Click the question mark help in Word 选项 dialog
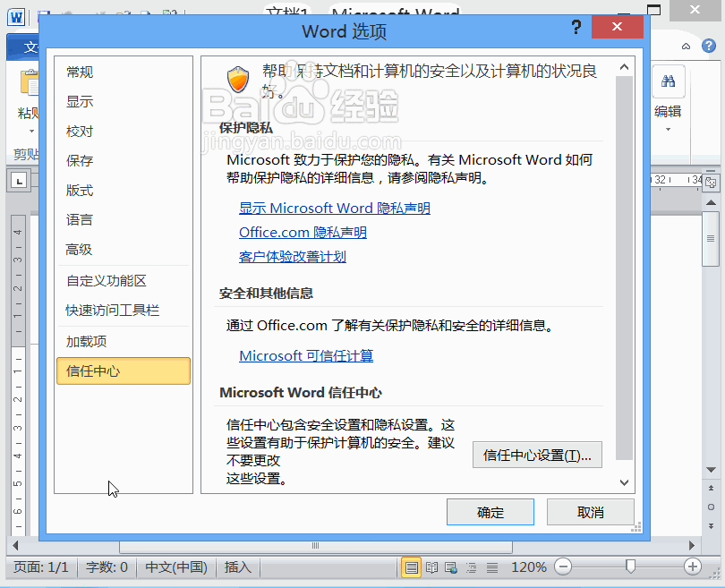Image resolution: width=725 pixels, height=588 pixels. click(x=576, y=27)
